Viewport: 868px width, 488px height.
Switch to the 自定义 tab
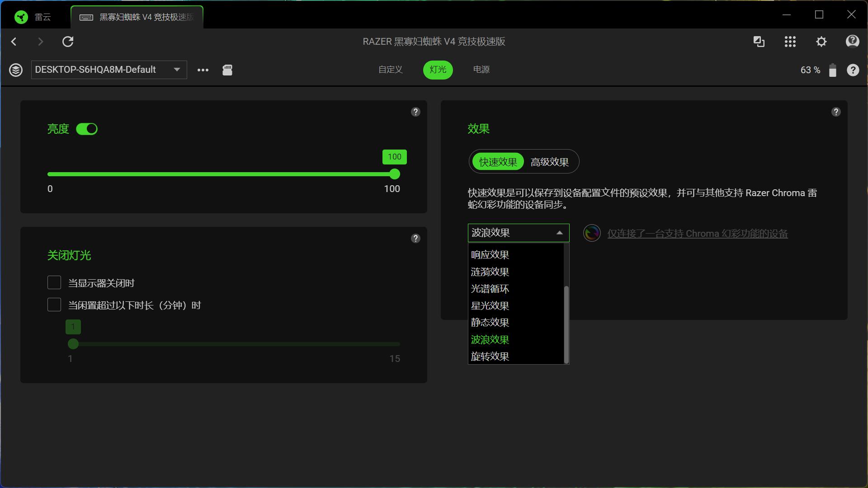pyautogui.click(x=390, y=70)
